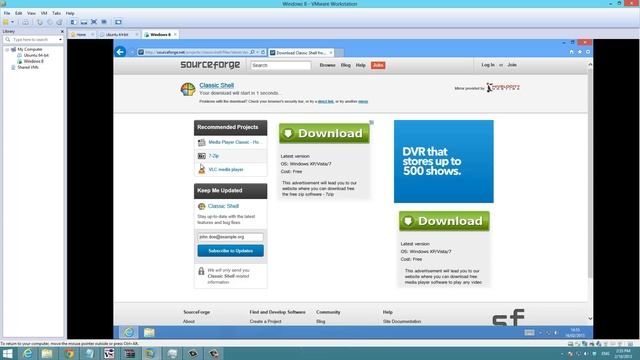640x360 pixels.
Task: Open the View menu
Action: coord(31,13)
